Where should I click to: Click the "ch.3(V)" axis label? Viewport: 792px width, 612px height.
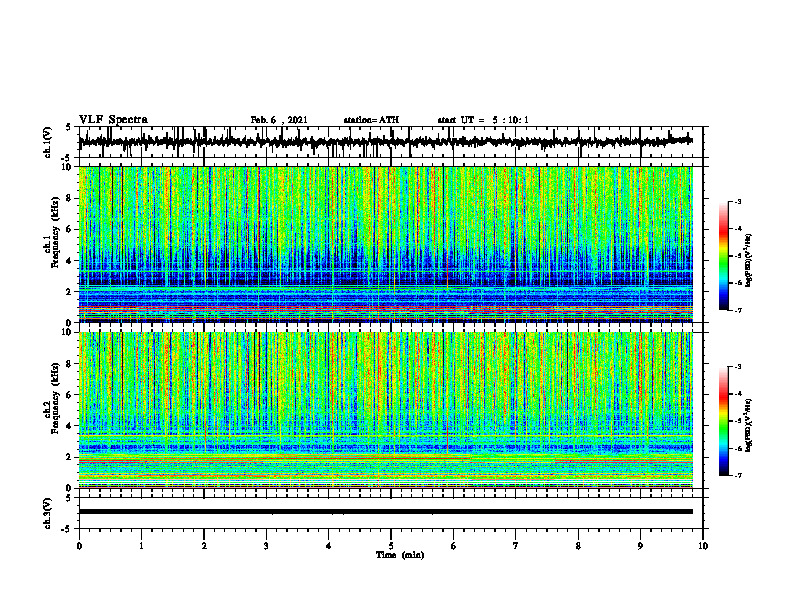coord(48,513)
